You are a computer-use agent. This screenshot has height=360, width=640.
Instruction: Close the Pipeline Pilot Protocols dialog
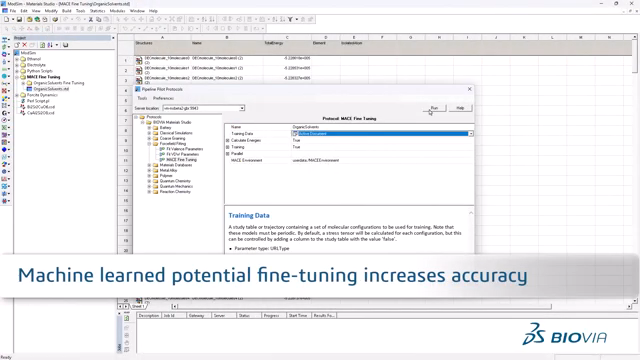[x=469, y=89]
